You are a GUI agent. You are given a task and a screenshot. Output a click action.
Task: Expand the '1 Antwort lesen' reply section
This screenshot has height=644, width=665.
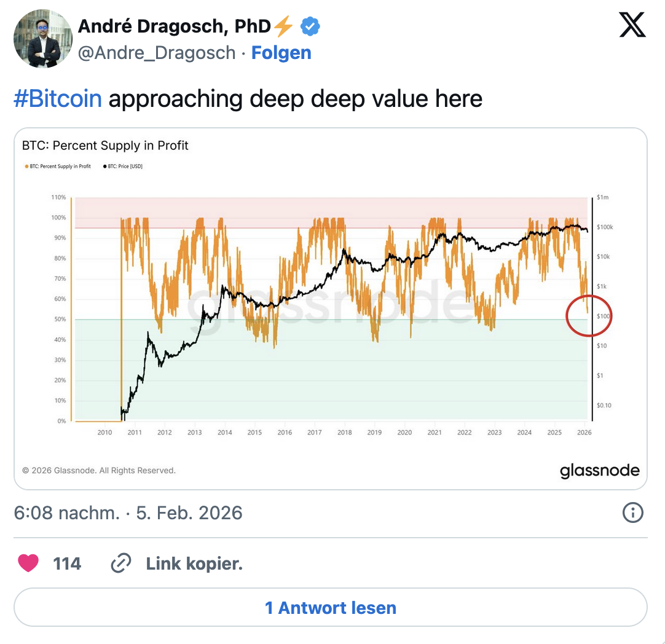pos(331,608)
